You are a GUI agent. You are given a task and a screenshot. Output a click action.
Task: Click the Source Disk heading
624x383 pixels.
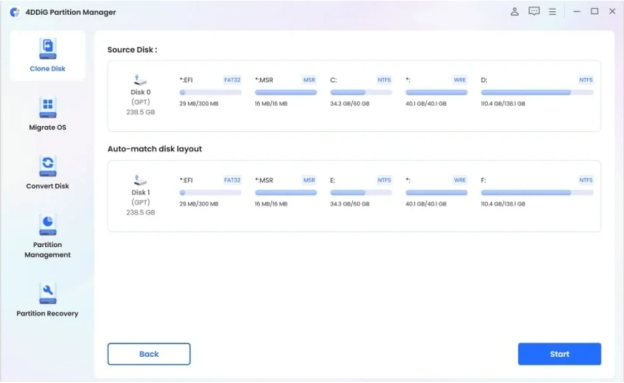click(x=132, y=50)
